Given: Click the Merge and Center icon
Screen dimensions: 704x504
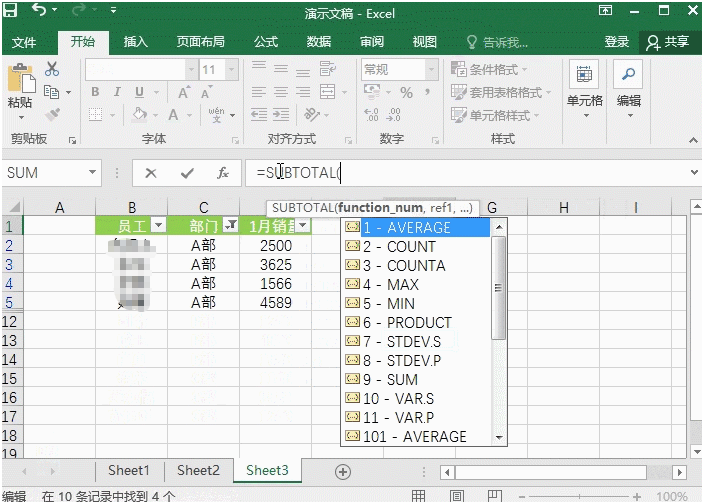Looking at the screenshot, I should tap(327, 92).
